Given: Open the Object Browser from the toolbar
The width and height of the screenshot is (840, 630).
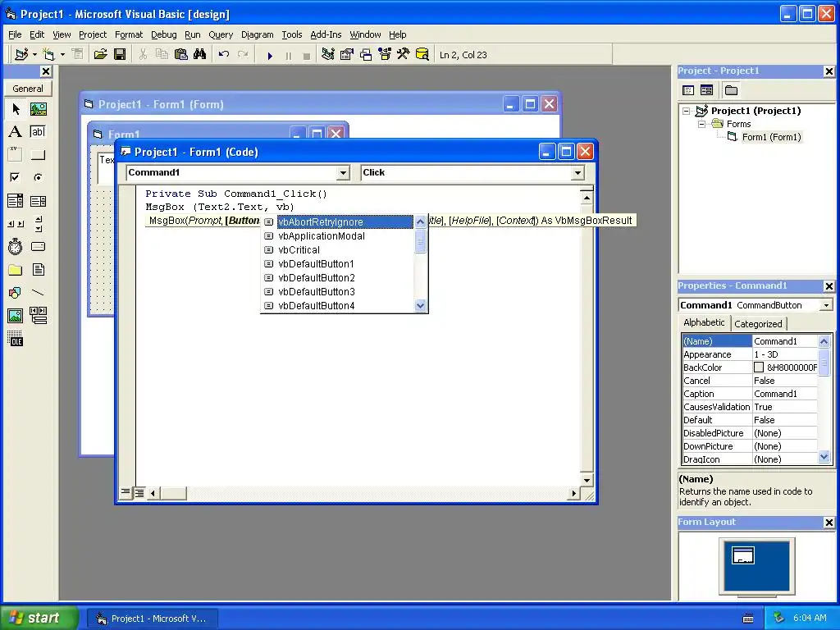Looking at the screenshot, I should 385,55.
